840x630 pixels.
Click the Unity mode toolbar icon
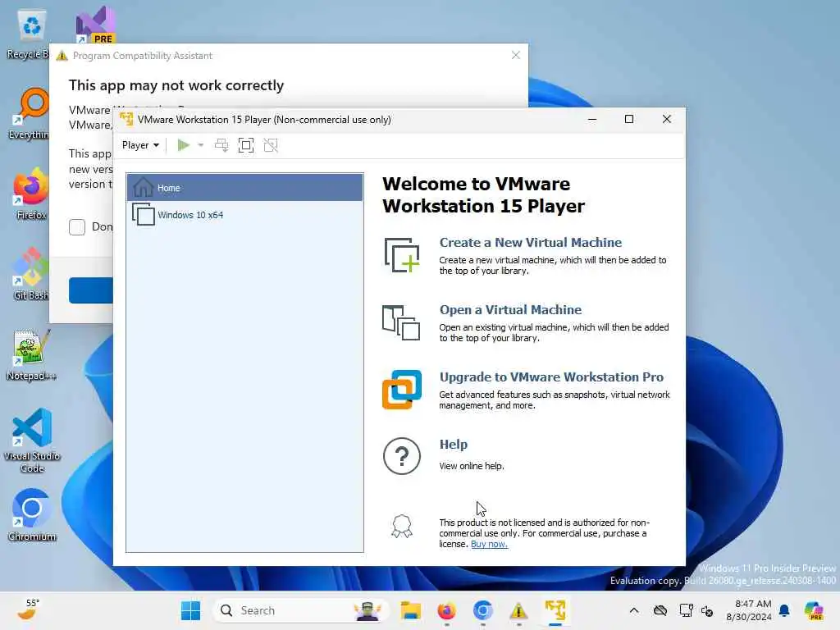[x=271, y=145]
